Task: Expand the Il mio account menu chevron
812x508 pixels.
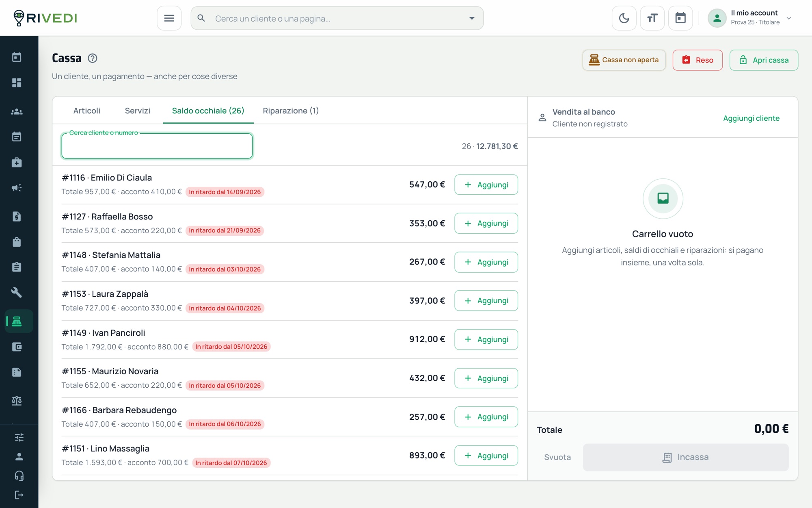Action: tap(789, 18)
